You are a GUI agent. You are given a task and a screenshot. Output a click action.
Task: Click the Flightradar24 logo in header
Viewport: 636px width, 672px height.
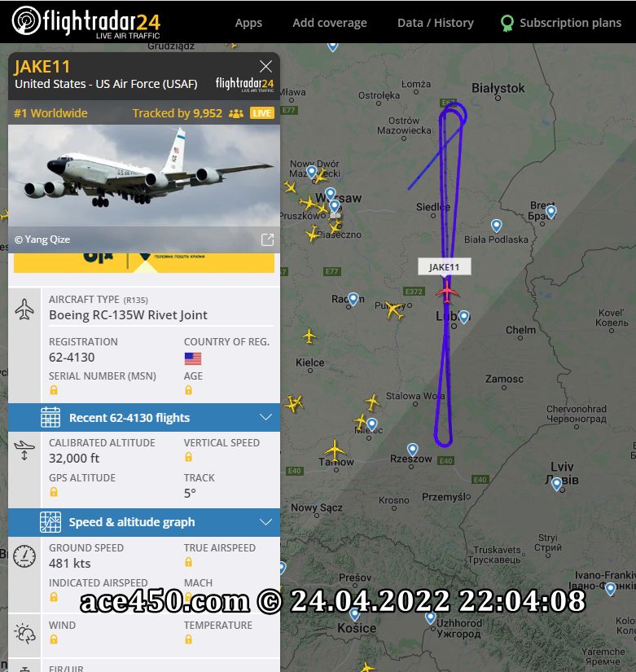pos(86,22)
